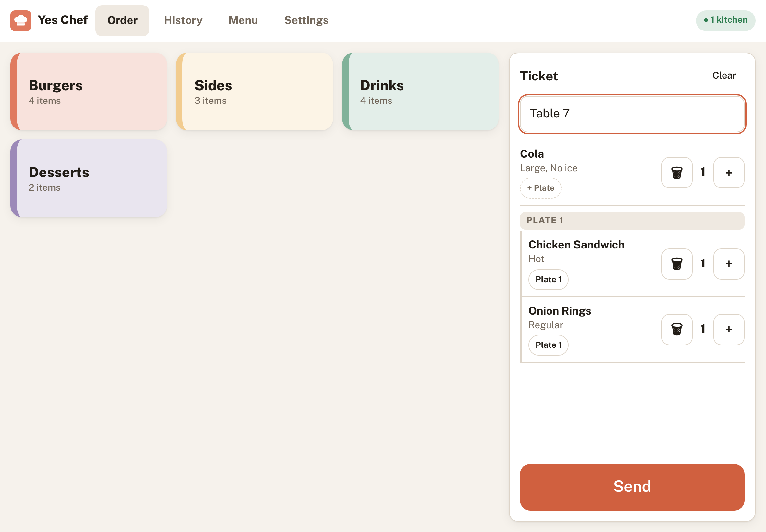This screenshot has width=766, height=532.
Task: Click the Onion Rings item name
Action: 560,311
